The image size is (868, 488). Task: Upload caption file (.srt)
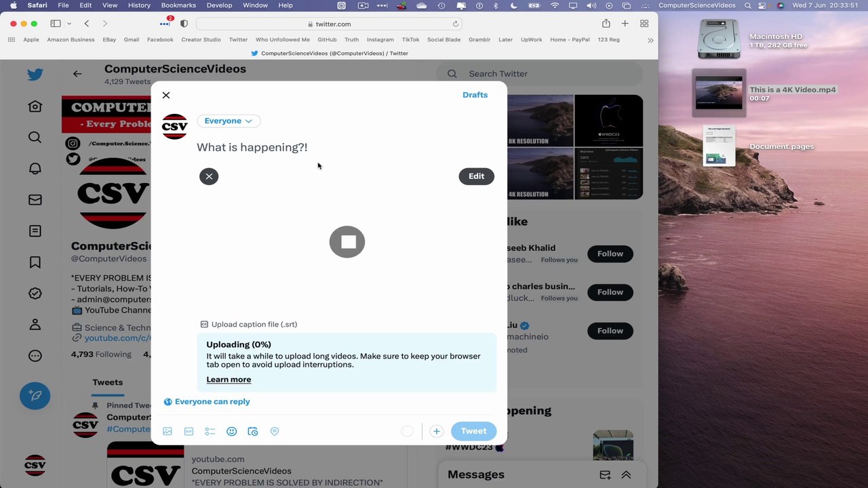249,324
